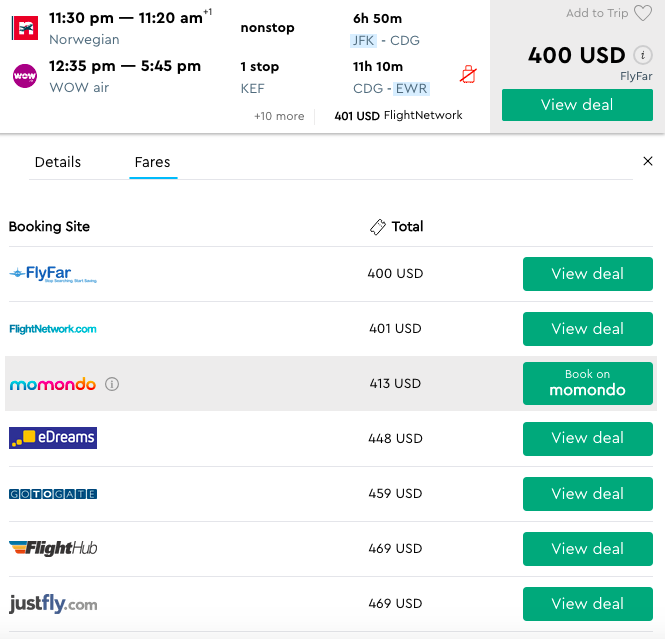This screenshot has width=665, height=639.
Task: Click the GotoGate logo
Action: click(x=53, y=494)
